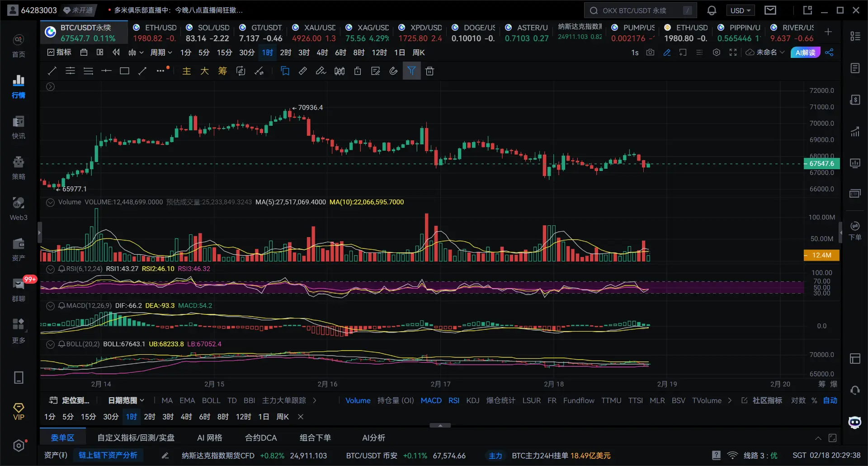Add a new ticker tab with plus
Viewport: 868px width, 466px height.
coord(828,32)
